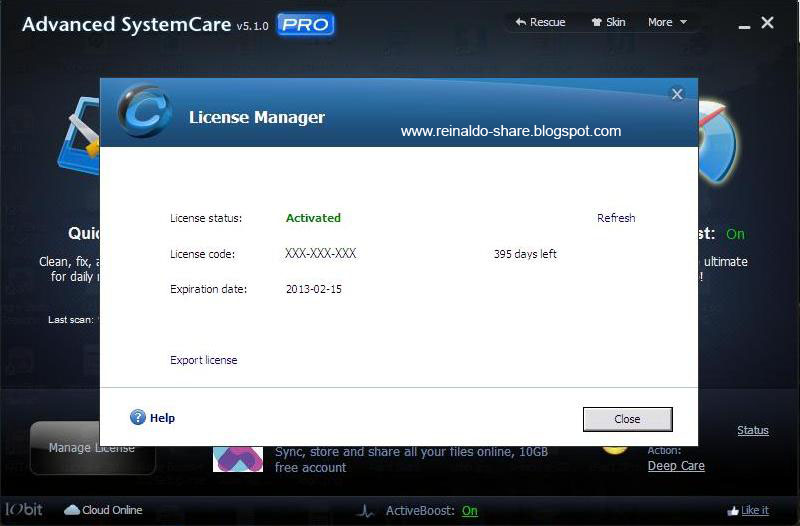Click the promo thumbnail image at bottom
This screenshot has width=800, height=526.
(238, 459)
